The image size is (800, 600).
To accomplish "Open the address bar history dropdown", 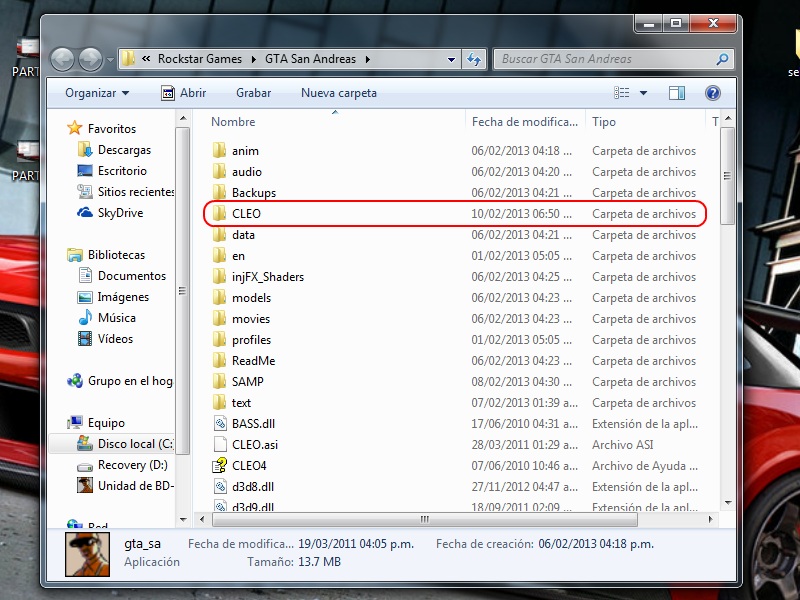I will 451,59.
